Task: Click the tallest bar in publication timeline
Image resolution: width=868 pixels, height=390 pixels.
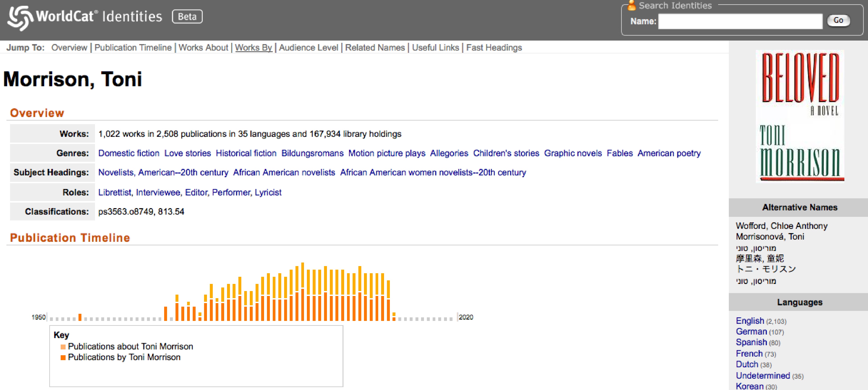Action: point(303,292)
